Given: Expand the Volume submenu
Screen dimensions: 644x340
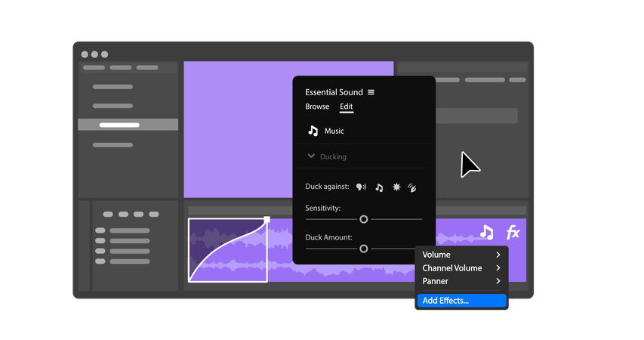Looking at the screenshot, I should (461, 255).
